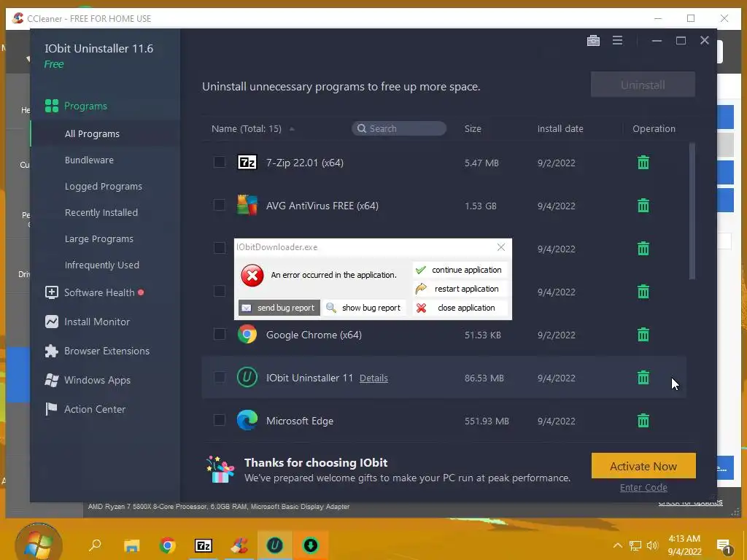Click continue application in error dialog

point(460,270)
